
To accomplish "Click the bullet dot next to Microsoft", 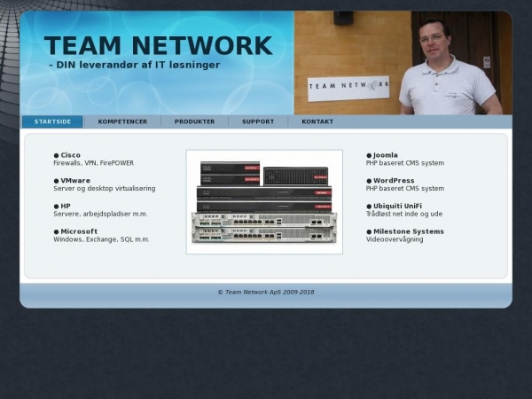I will [57, 231].
